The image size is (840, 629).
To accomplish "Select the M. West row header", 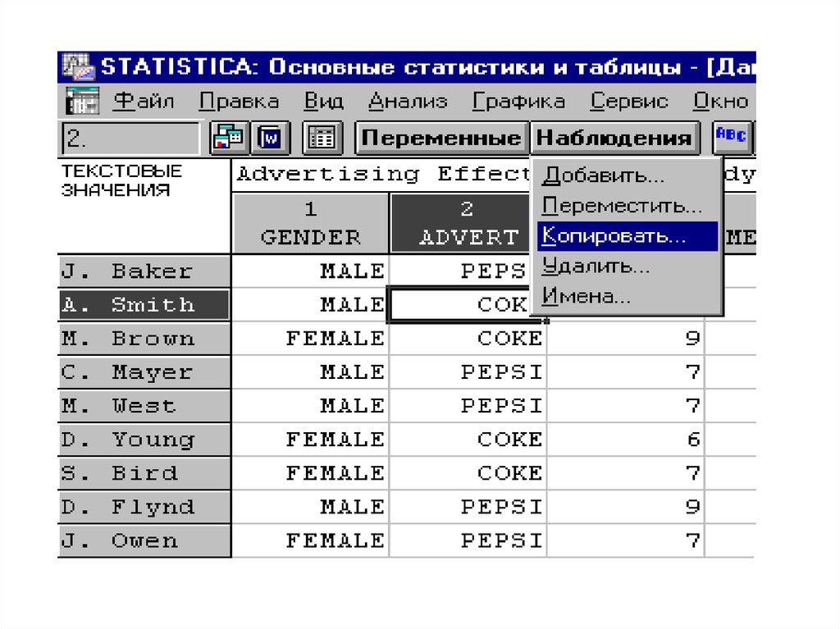I will (x=144, y=406).
